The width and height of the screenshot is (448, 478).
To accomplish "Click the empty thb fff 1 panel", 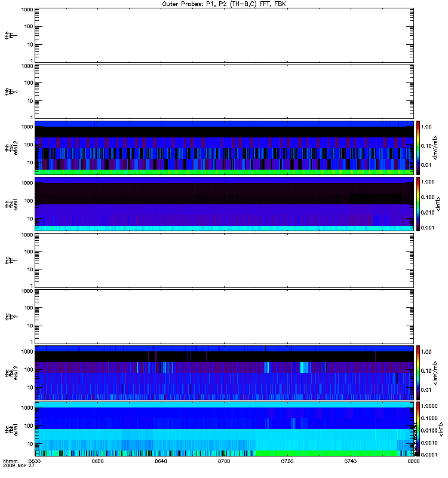I will click(224, 35).
